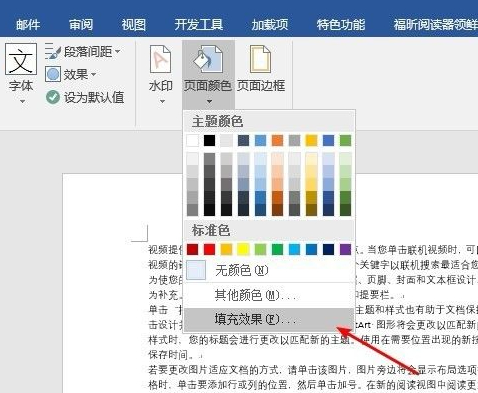Viewport: 478px width, 393px height.
Task: Pick the gold theme color swatch
Action: pos(311,140)
